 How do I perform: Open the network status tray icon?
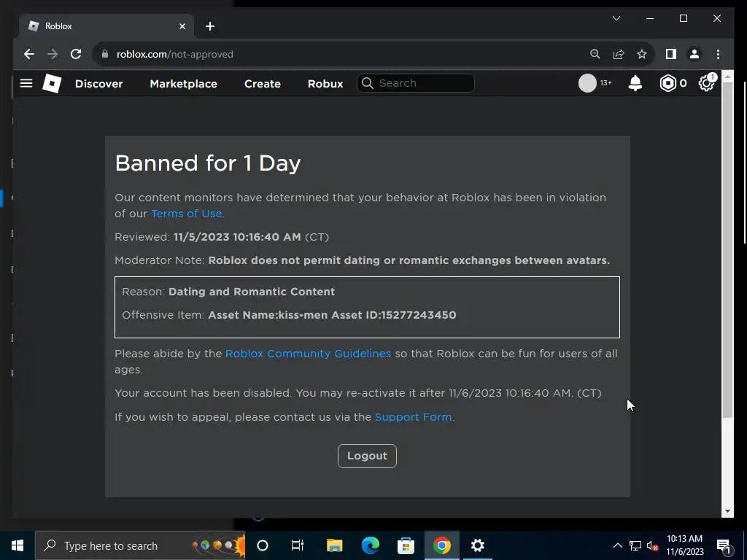coord(635,545)
